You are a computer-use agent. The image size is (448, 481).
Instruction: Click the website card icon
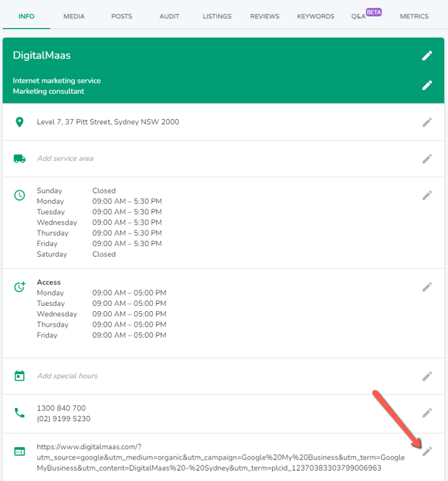[20, 452]
